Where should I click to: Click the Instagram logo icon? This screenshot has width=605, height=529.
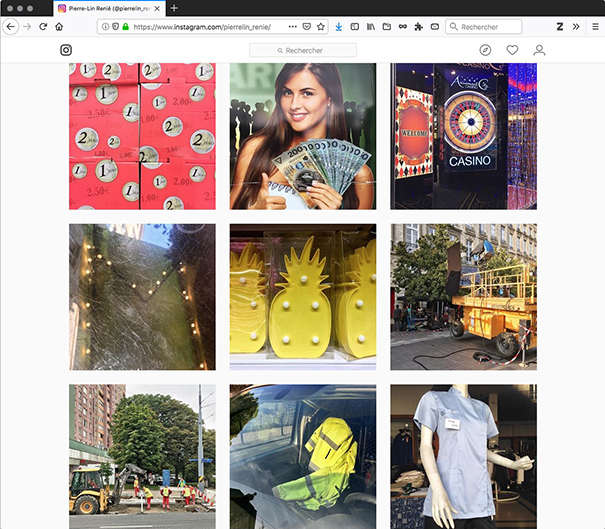coord(66,50)
